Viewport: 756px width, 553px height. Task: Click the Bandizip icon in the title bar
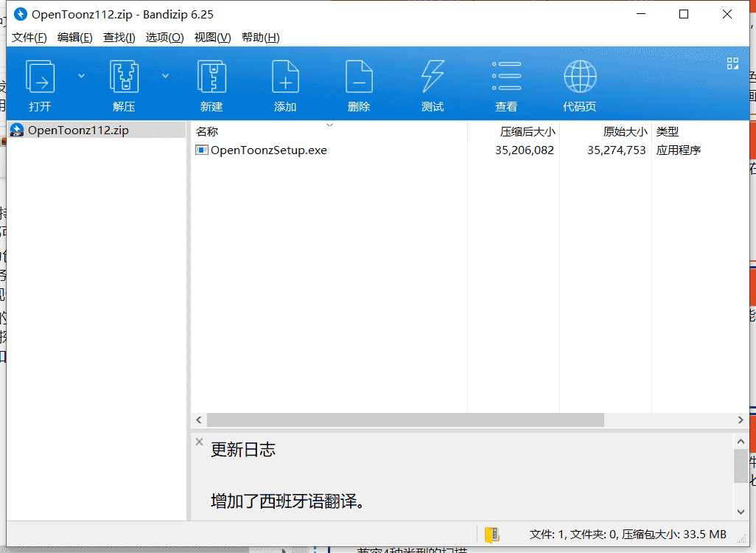[x=20, y=14]
